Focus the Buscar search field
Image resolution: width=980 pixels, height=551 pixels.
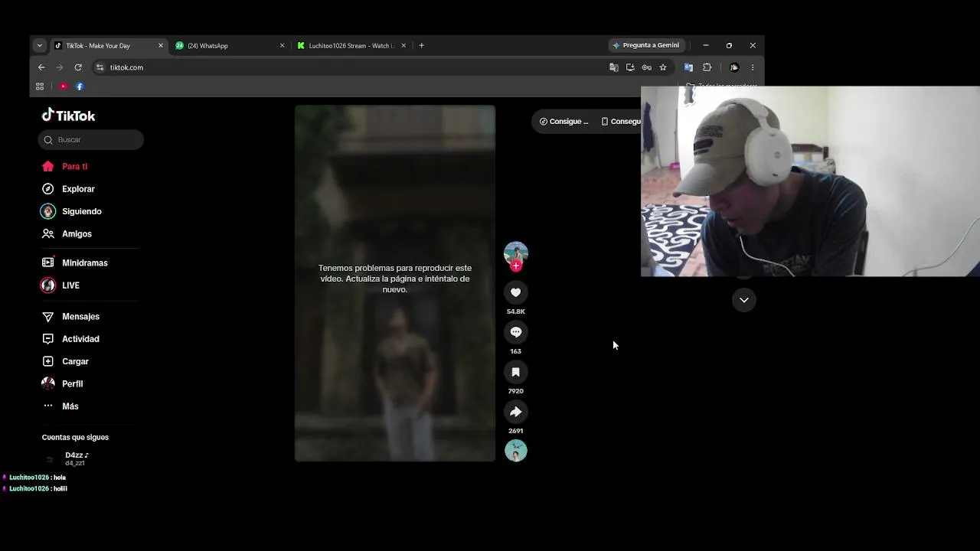[91, 140]
